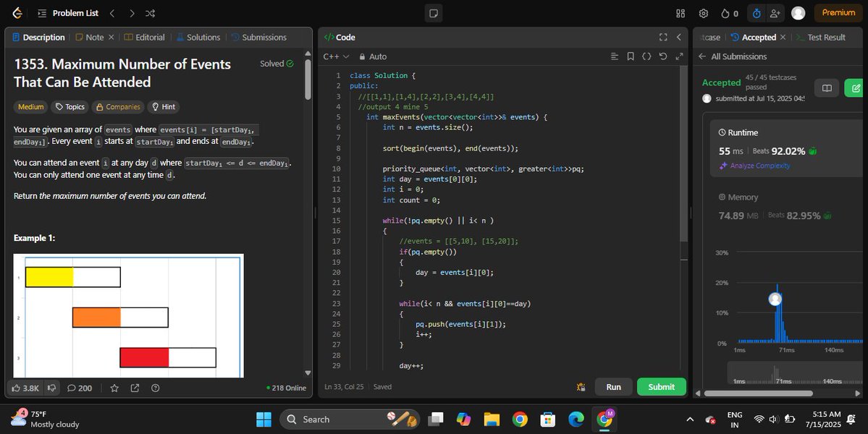
Task: Run the code
Action: pos(613,387)
